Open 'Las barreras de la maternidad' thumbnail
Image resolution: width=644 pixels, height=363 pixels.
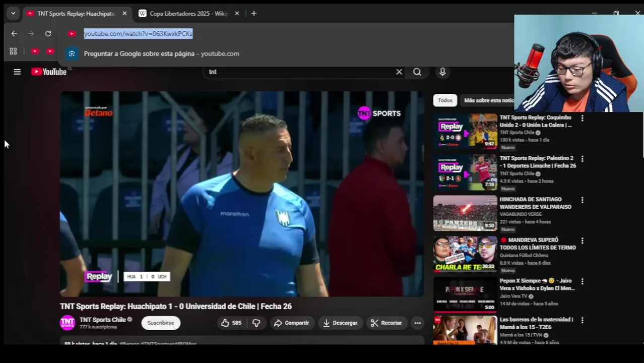pos(465,330)
